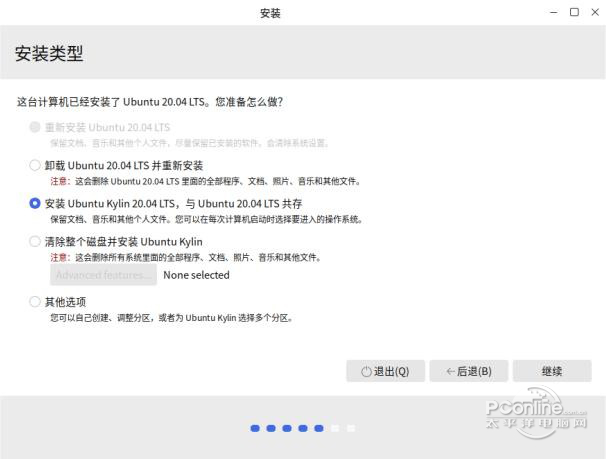Click the 安装类型 heading text
The width and height of the screenshot is (606, 459).
click(49, 53)
